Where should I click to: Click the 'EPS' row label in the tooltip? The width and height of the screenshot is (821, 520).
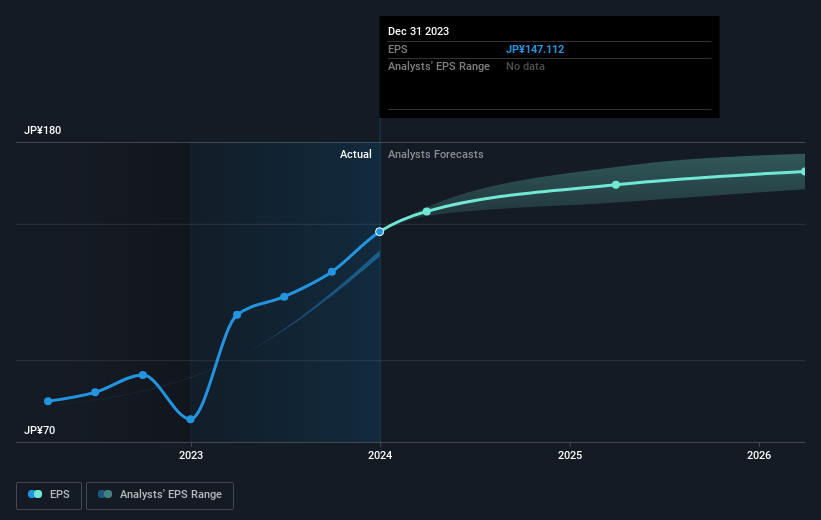(397, 49)
